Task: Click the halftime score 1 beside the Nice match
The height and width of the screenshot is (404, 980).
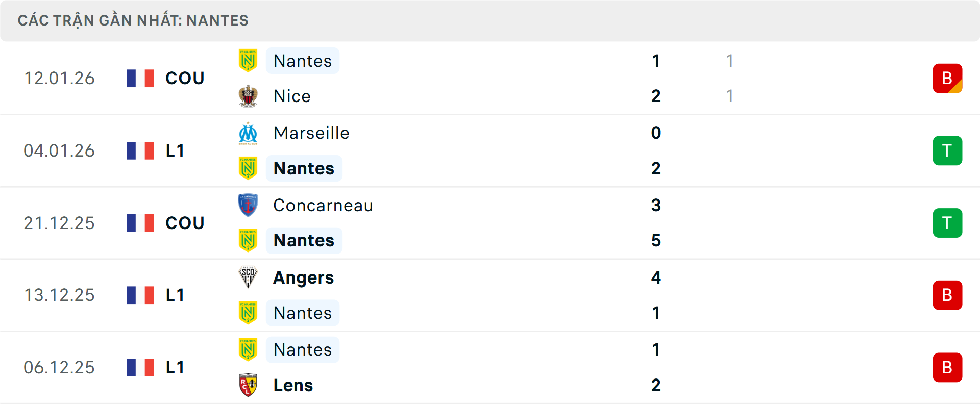Action: point(729,61)
